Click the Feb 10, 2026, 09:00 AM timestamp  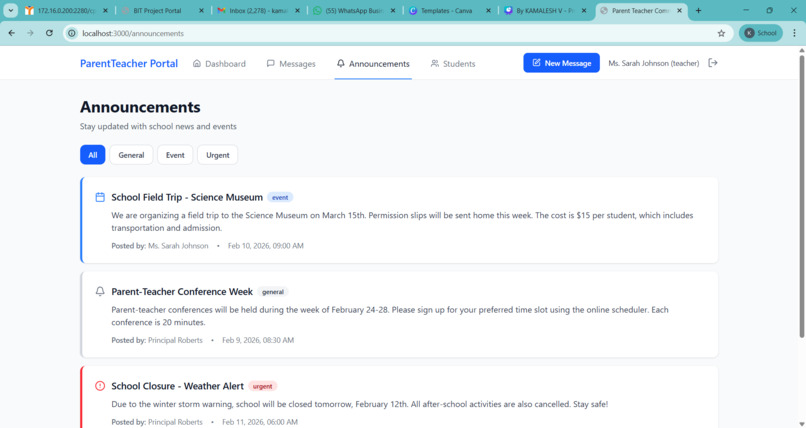tap(266, 246)
